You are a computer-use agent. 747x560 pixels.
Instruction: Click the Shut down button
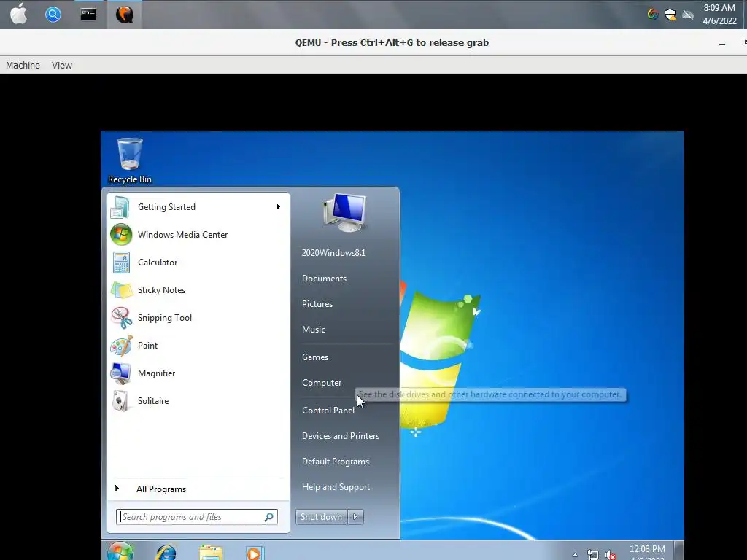[322, 517]
